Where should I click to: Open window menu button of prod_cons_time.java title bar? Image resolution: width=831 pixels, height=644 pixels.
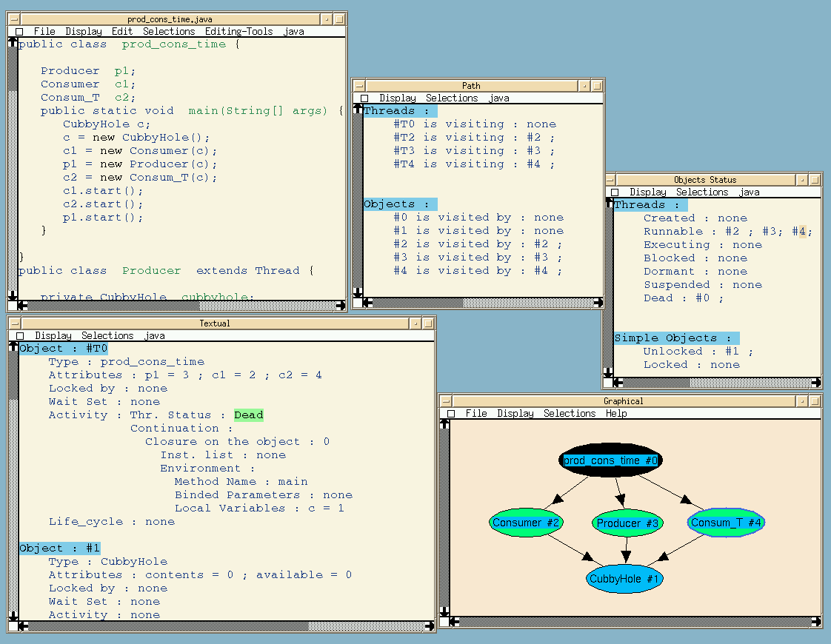click(13, 19)
